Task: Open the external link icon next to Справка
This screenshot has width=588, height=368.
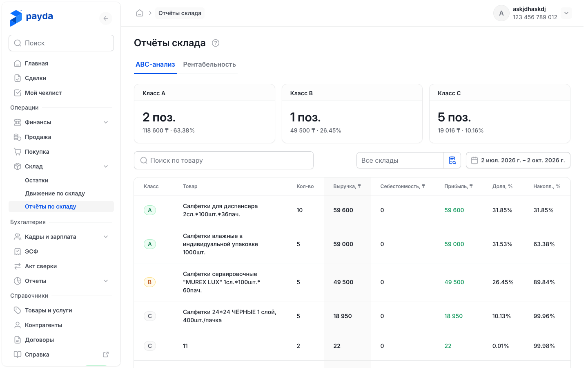Action: pyautogui.click(x=106, y=355)
